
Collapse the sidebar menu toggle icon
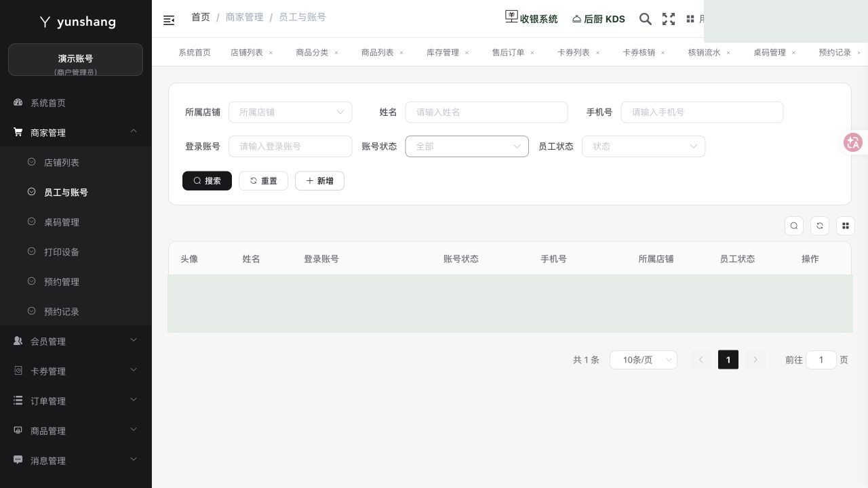point(169,20)
